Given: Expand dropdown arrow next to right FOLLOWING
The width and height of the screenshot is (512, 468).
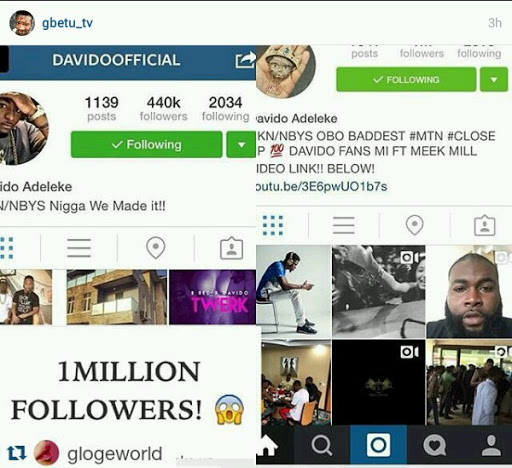Looking at the screenshot, I should click(494, 79).
